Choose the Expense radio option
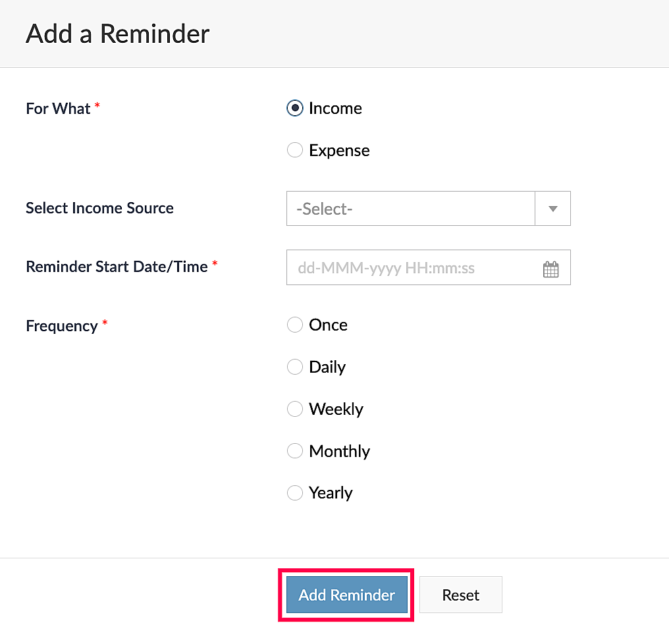 pyautogui.click(x=295, y=150)
